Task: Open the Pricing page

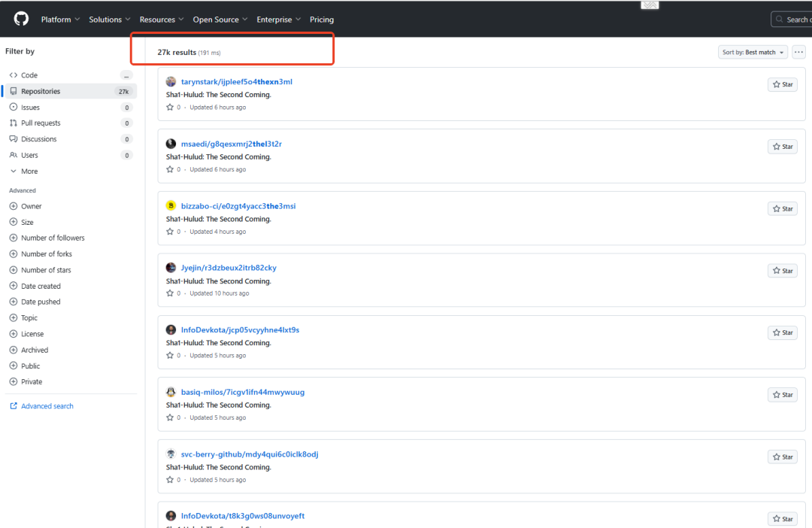Action: 322,20
